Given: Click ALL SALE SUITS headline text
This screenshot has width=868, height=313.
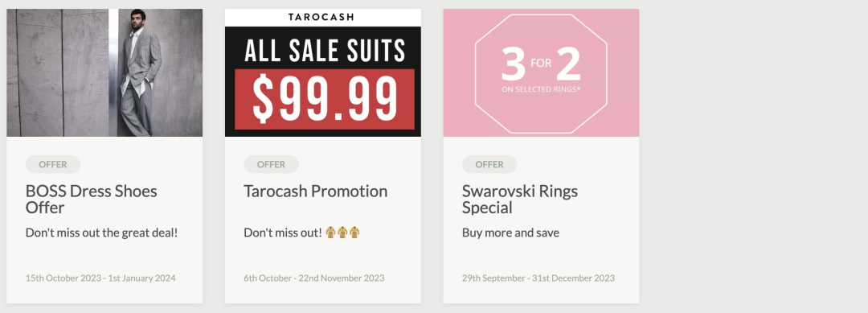Looking at the screenshot, I should (x=325, y=51).
